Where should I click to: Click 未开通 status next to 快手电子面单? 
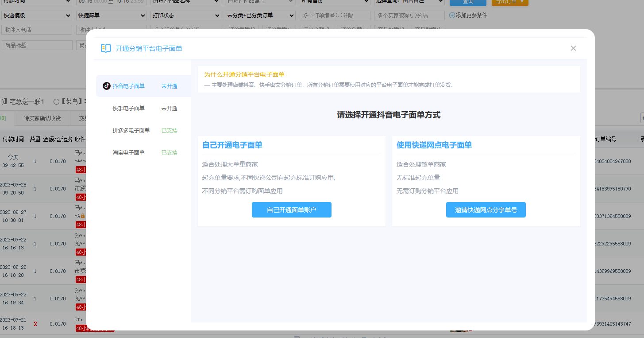click(169, 108)
